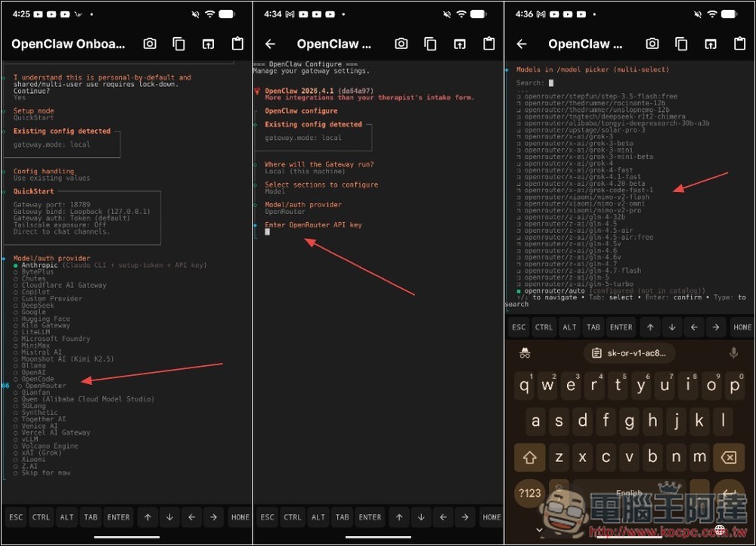Tap the sk-or-v1-ac8 clipboard suggestion
Screen dimensions: 756x546
[x=629, y=353]
